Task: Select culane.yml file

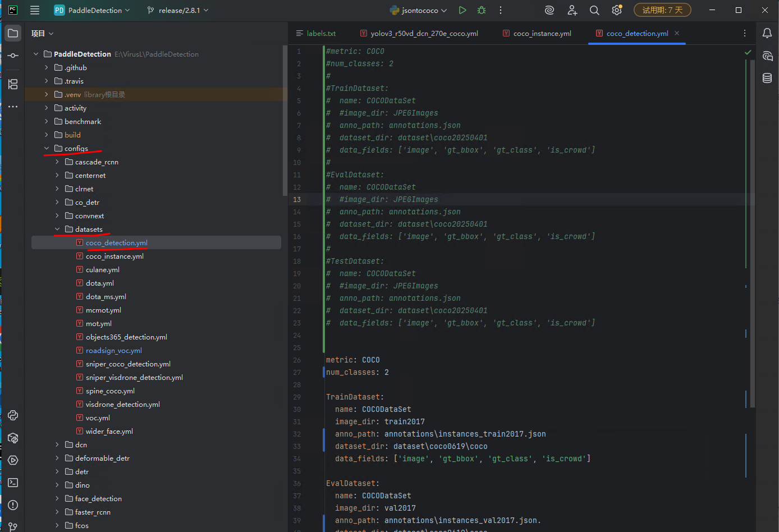Action: [102, 269]
